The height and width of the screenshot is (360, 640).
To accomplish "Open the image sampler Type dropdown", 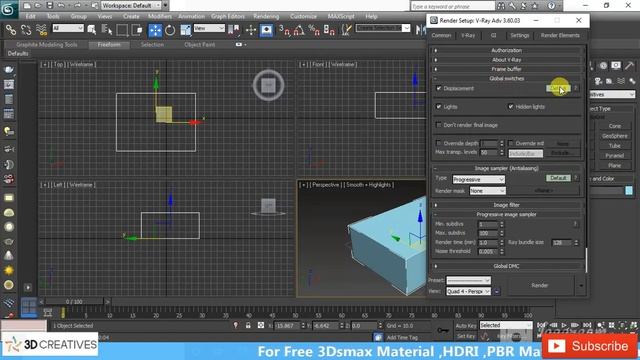I will click(x=478, y=180).
